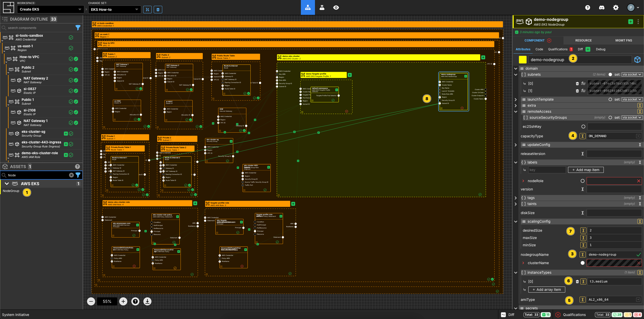Toggle the launchTemplate set-source circle
Screen dimensions: 644x319
tap(610, 99)
